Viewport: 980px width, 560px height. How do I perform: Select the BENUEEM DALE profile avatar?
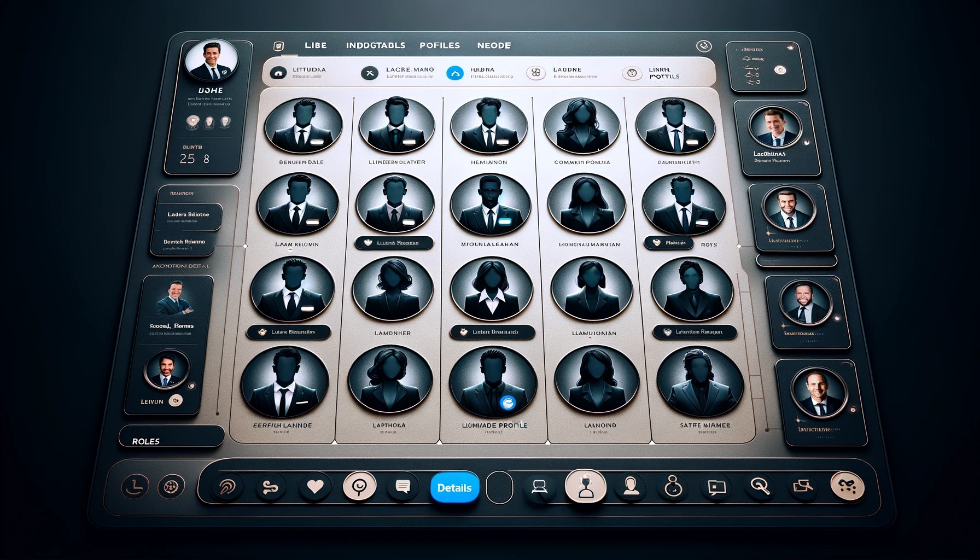click(x=303, y=126)
